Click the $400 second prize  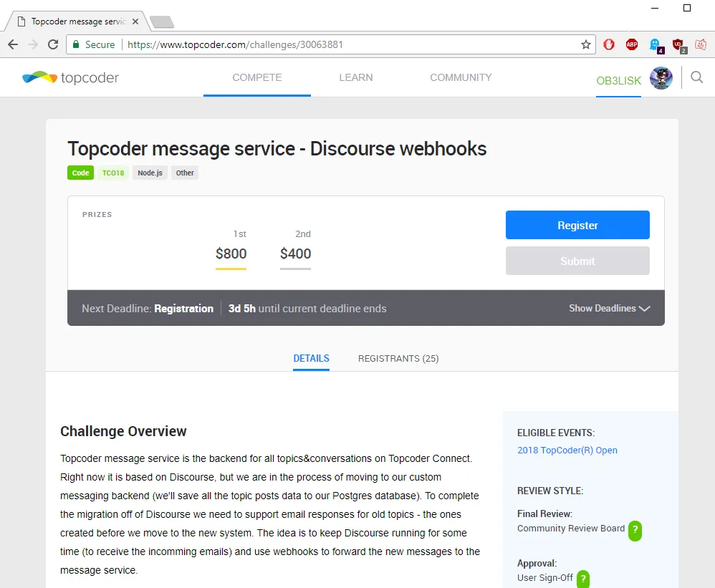point(295,254)
